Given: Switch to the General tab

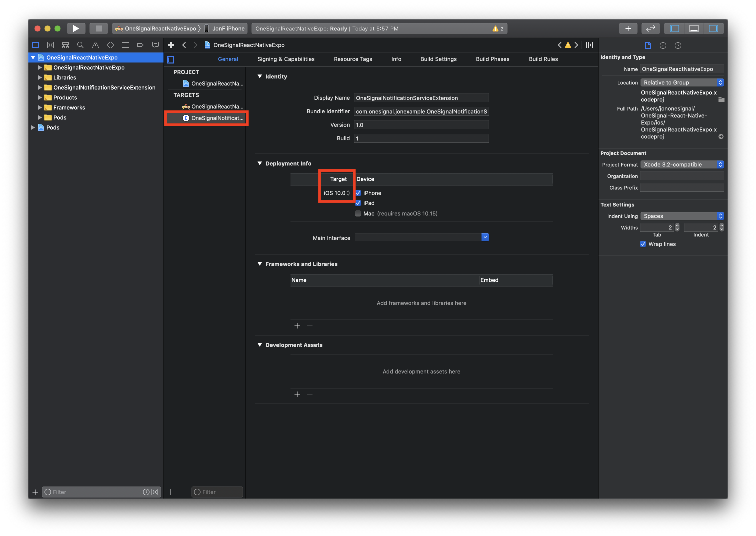Looking at the screenshot, I should [228, 59].
